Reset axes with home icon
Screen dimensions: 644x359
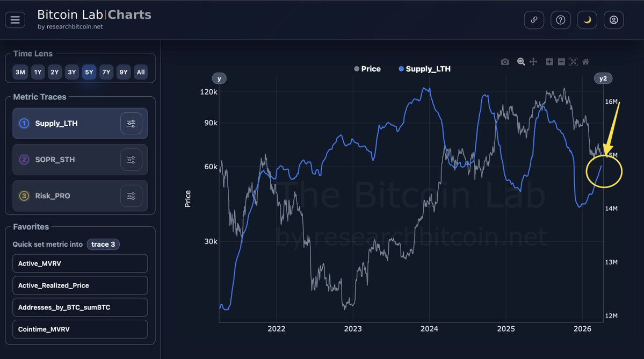pos(586,62)
